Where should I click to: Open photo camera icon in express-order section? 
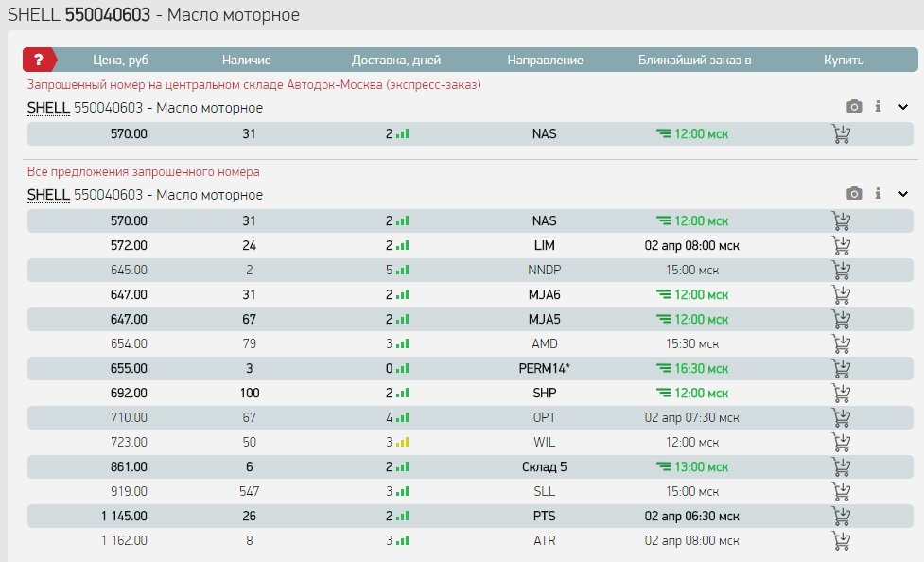(854, 106)
